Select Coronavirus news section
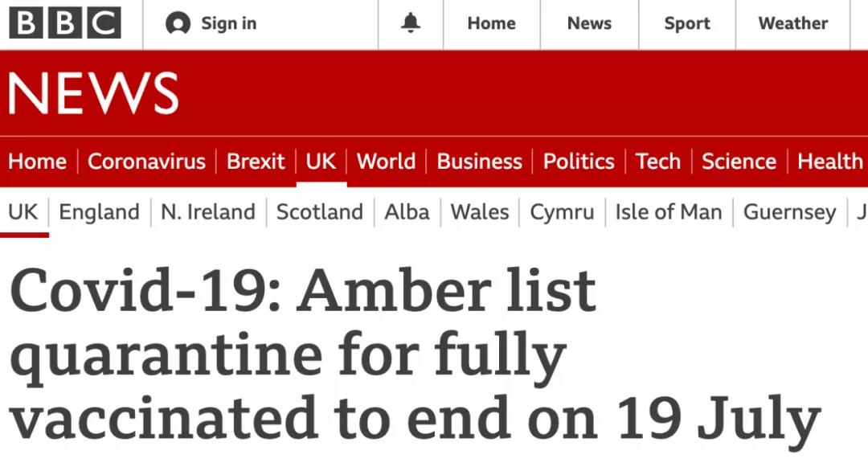Viewport: 868px width, 471px height. point(146,162)
